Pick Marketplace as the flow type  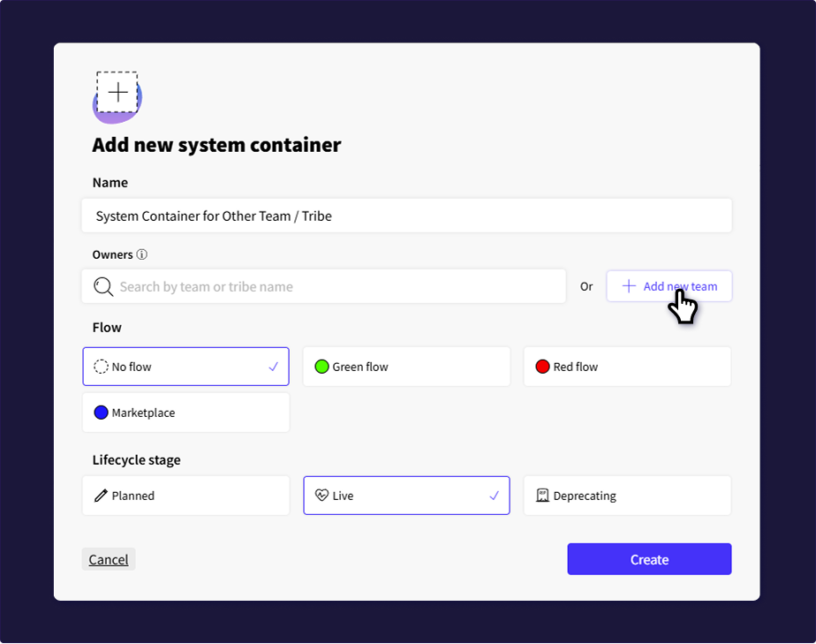(185, 413)
